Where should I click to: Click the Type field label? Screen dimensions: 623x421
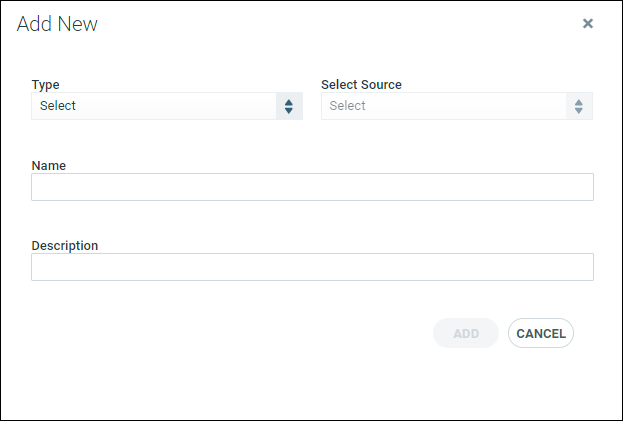[x=45, y=85]
